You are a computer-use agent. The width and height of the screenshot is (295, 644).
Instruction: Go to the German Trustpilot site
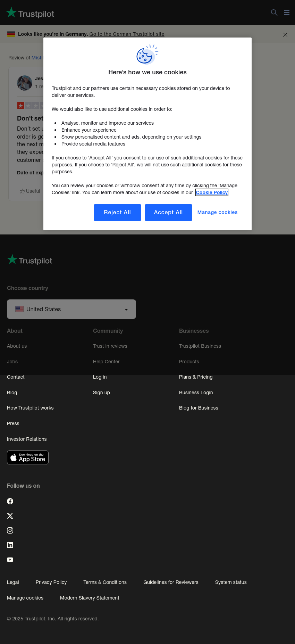pos(127,34)
